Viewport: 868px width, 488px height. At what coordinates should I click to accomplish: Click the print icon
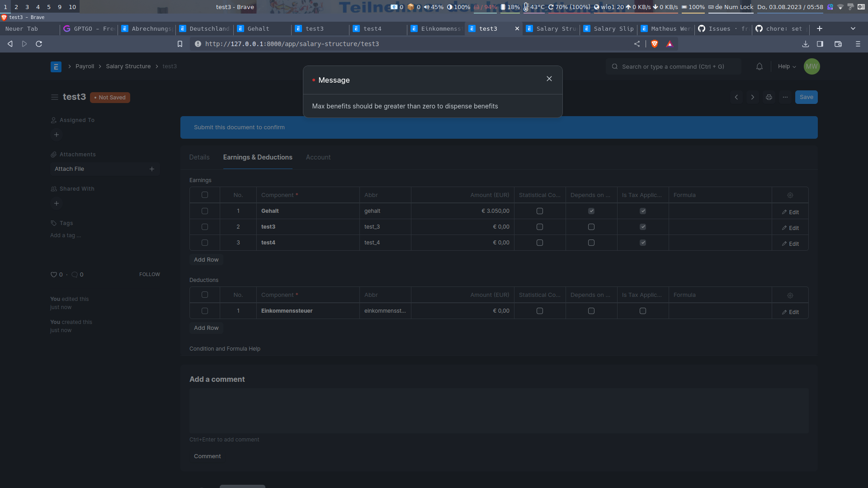click(x=769, y=97)
